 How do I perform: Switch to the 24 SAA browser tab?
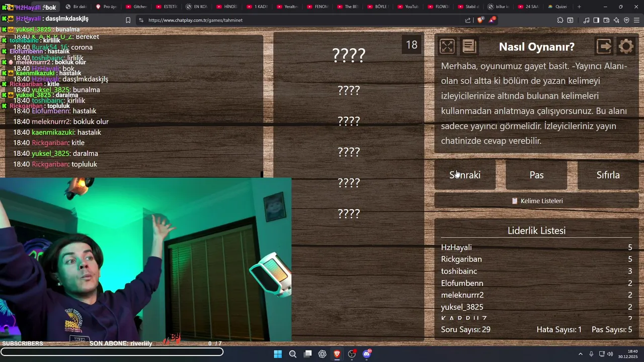(x=529, y=7)
